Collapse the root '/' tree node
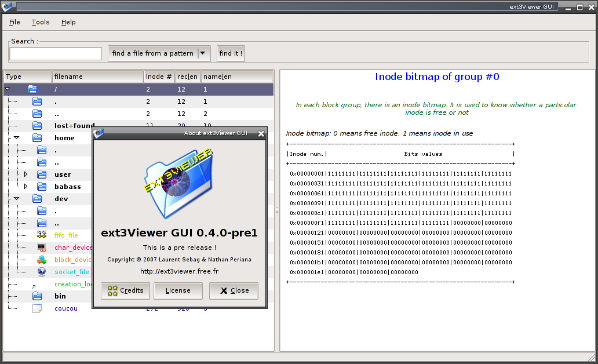The height and width of the screenshot is (364, 598). click(8, 89)
